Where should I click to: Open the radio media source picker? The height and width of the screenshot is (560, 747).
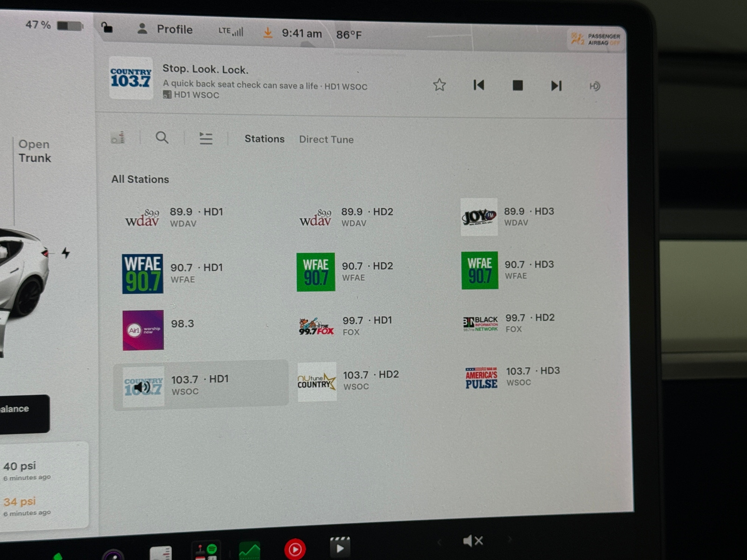(x=118, y=138)
